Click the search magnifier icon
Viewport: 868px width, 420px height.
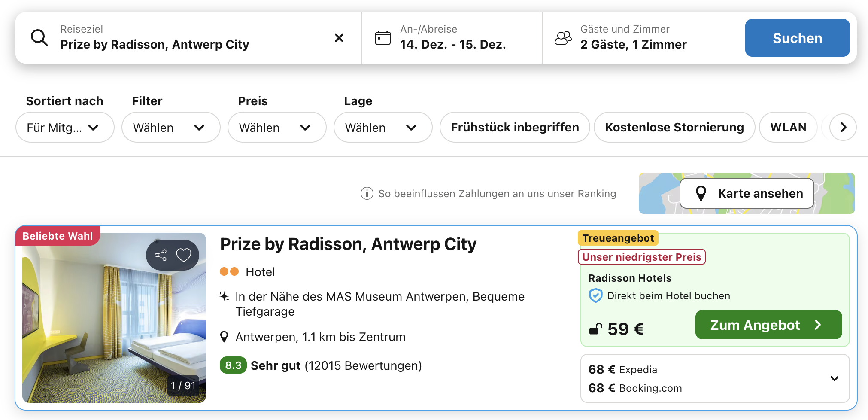tap(39, 38)
